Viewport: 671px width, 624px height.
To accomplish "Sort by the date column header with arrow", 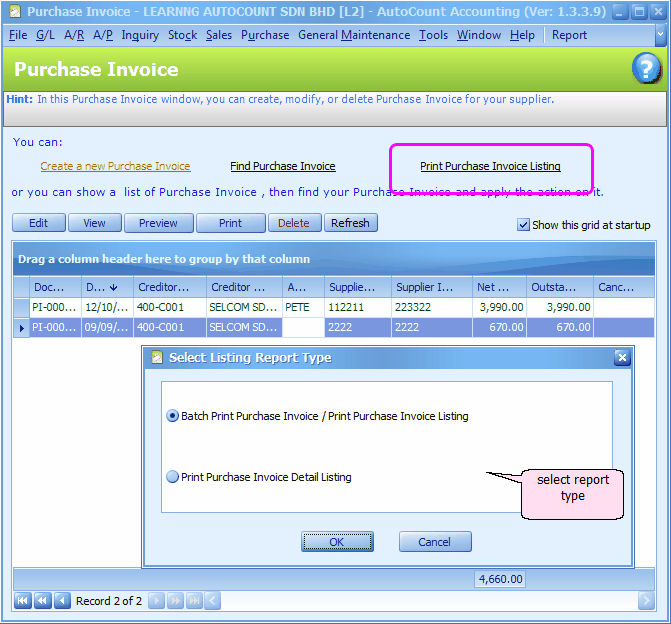I will pos(107,287).
